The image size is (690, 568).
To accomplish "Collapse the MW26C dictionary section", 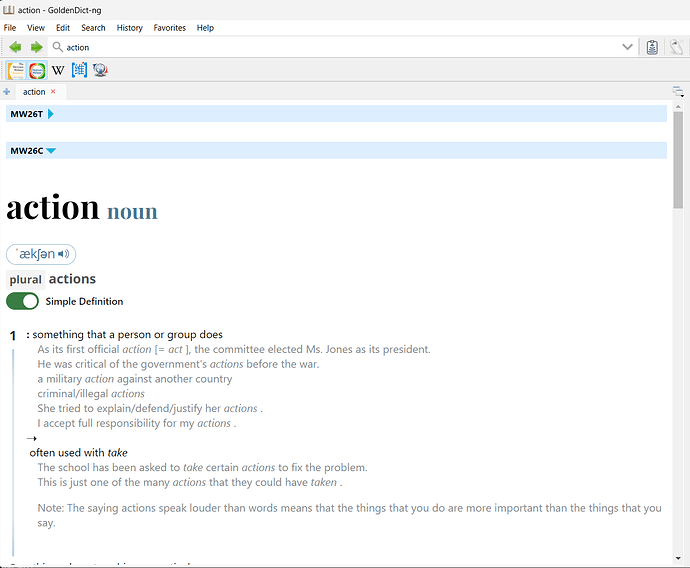I will pyautogui.click(x=51, y=151).
